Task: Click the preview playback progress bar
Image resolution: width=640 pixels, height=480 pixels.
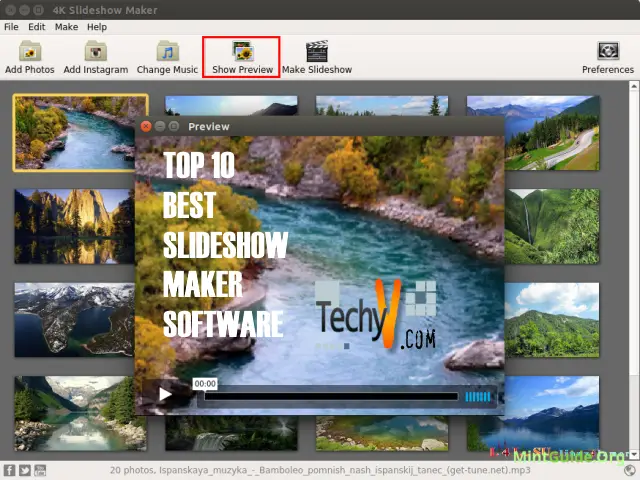Action: pos(331,396)
